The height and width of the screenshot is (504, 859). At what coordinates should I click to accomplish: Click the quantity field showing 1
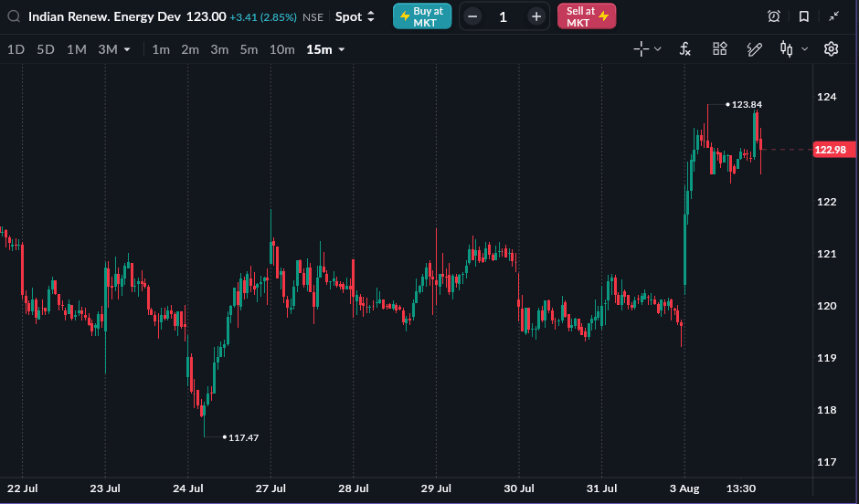(x=504, y=17)
